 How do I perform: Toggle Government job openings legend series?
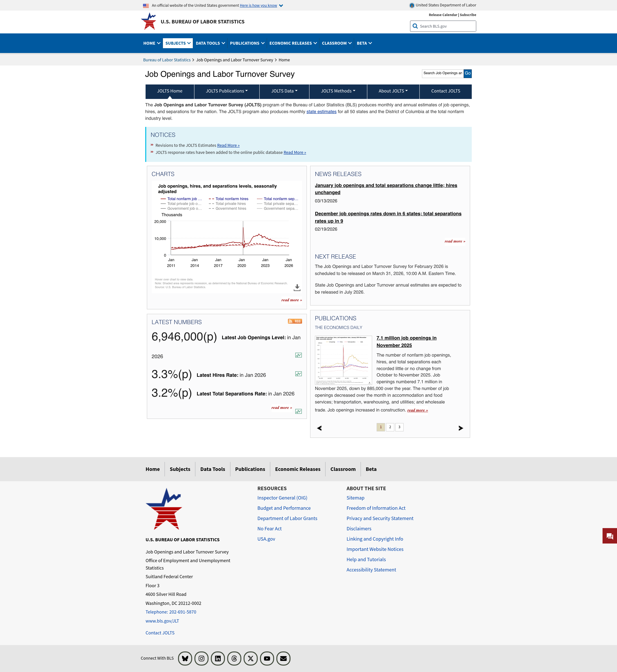pyautogui.click(x=181, y=208)
